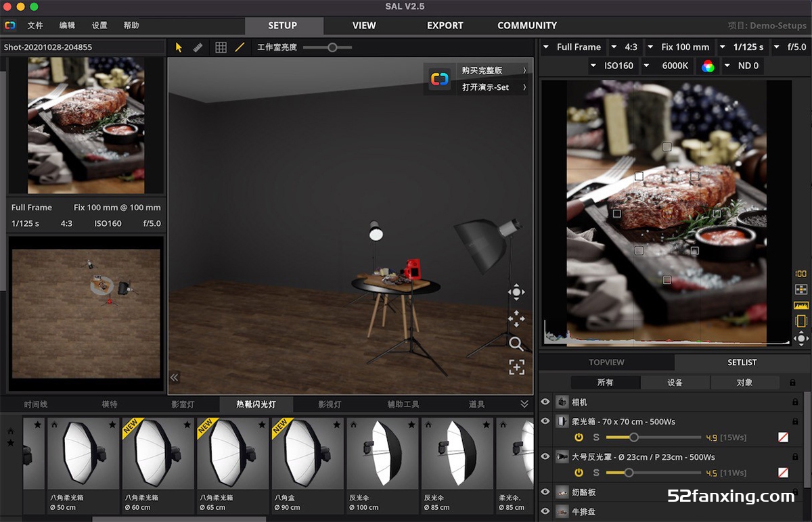Viewport: 812px width, 522px height.
Task: Click 购买完整版 purchase button
Action: (x=482, y=70)
